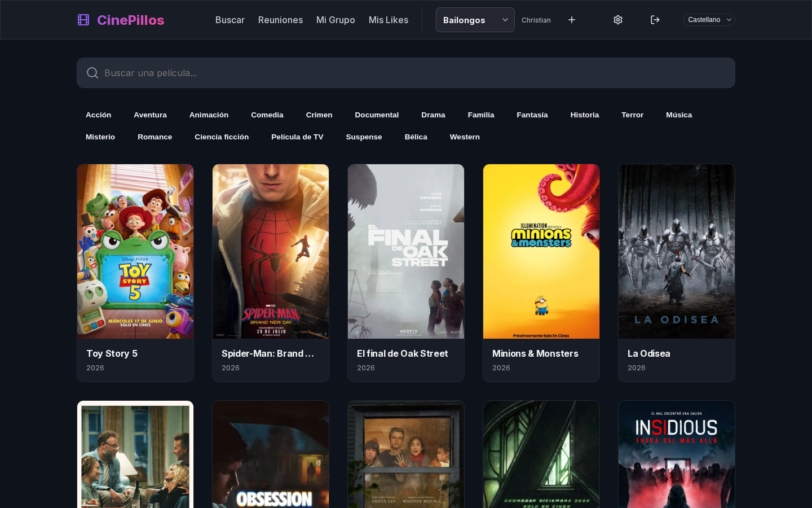Open the Reuniones section
This screenshot has width=812, height=508.
tap(280, 20)
